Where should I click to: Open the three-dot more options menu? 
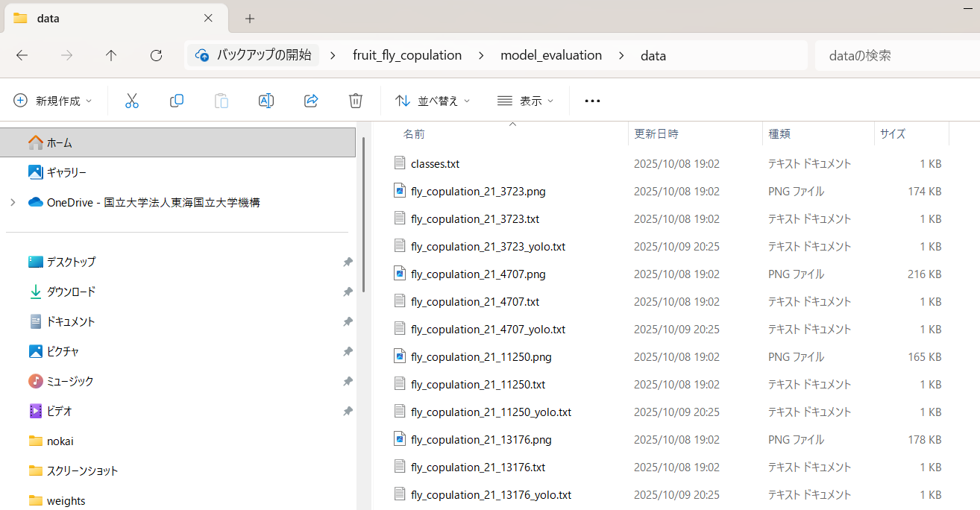592,101
